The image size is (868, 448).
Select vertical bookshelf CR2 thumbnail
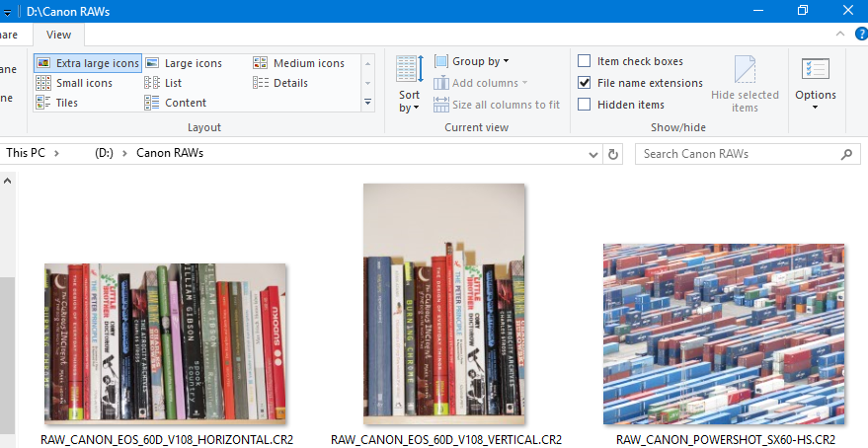[443, 304]
